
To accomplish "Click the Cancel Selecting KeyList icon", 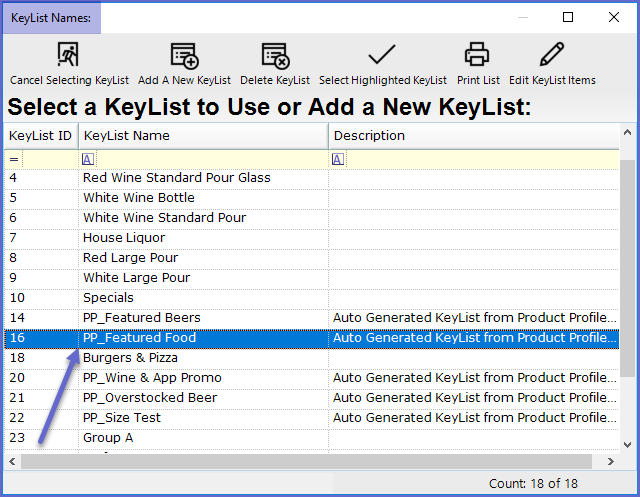I will pyautogui.click(x=68, y=54).
